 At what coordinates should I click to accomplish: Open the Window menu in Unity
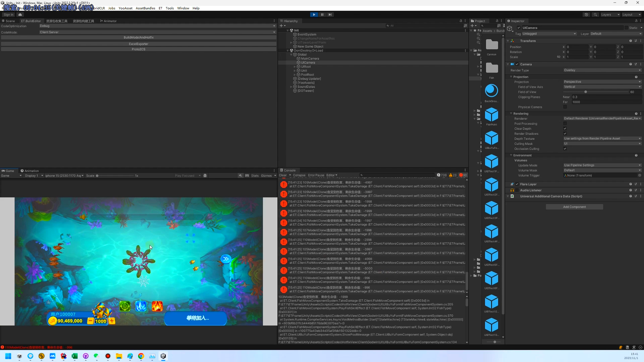183,8
